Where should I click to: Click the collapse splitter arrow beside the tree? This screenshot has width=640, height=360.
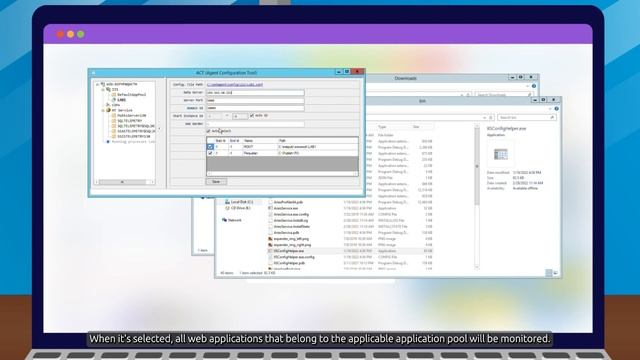point(159,129)
